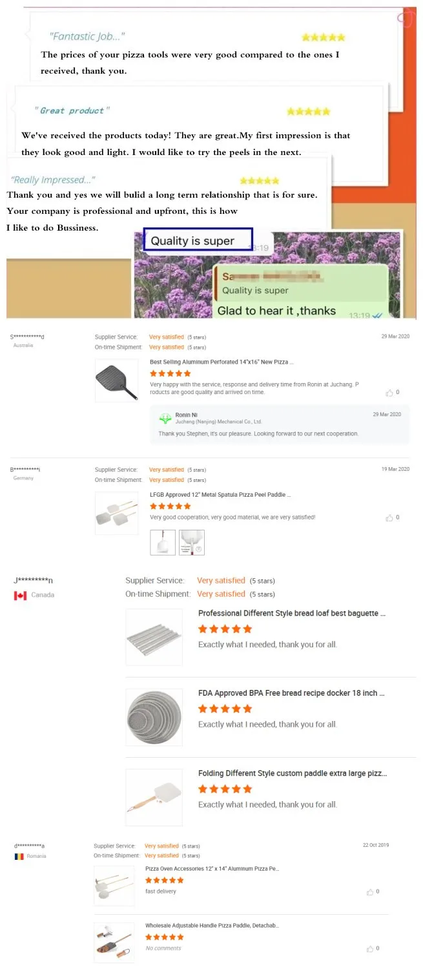
Task: Like the LFGB Approved metal spatula review
Action: tap(389, 518)
